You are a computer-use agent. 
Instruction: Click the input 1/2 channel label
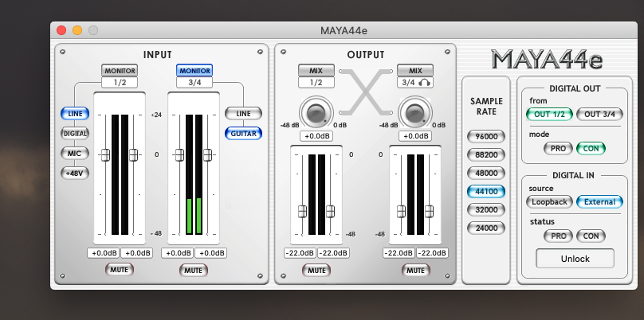point(120,83)
